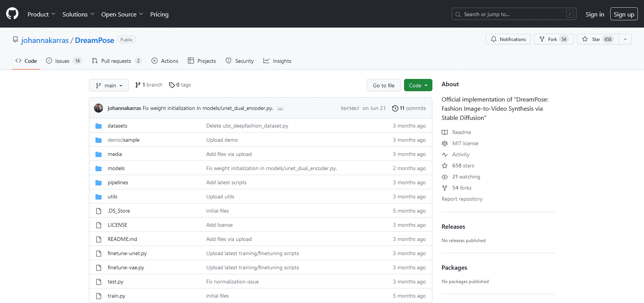This screenshot has width=644, height=303.
Task: Open the datasets folder
Action: [x=117, y=126]
